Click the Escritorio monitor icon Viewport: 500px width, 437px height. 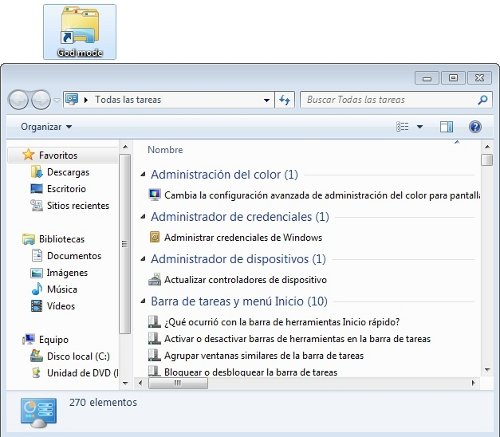point(37,189)
